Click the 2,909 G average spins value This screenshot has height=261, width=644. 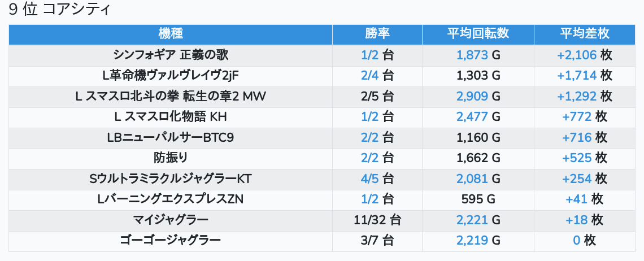pos(478,97)
